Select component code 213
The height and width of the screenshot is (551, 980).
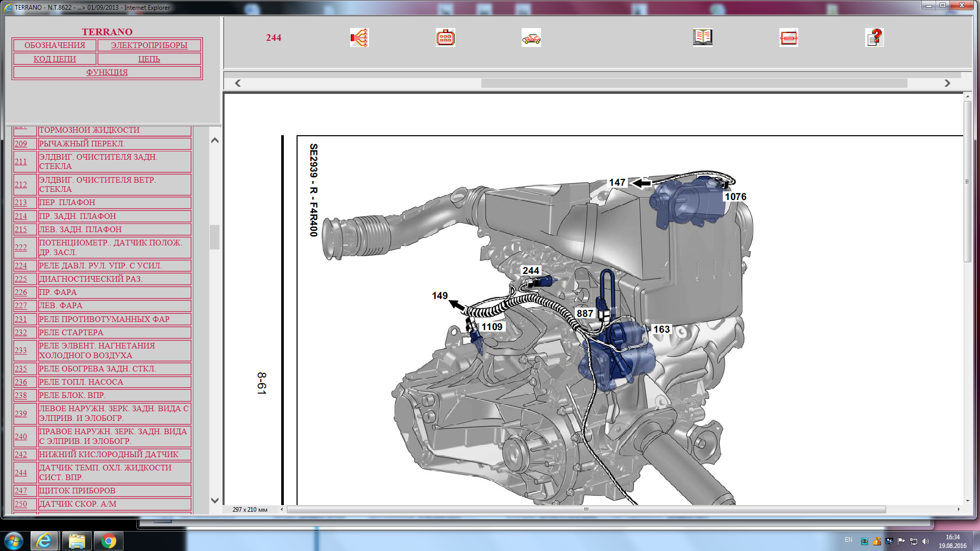pyautogui.click(x=21, y=203)
